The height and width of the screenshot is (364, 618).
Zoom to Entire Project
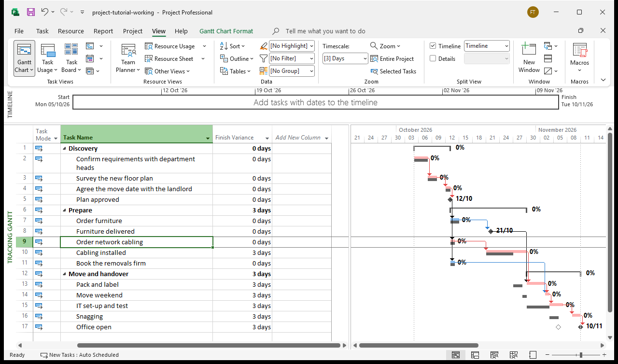tap(392, 59)
